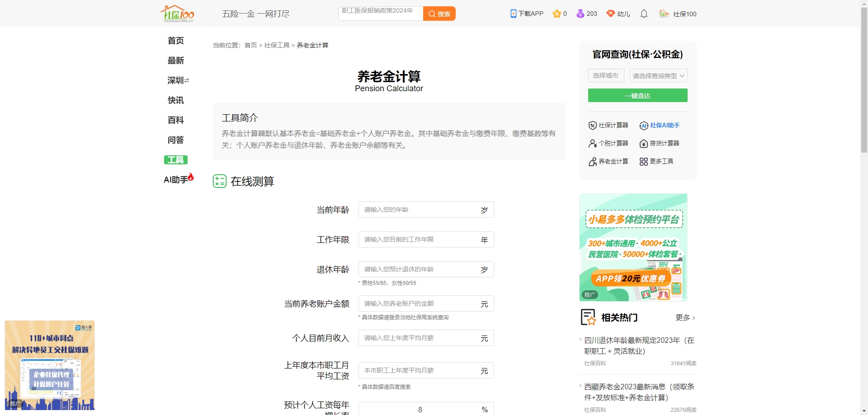Screen dimensions: 868x415
Task: Click 更多 next to 相关热门
Action: (x=685, y=317)
